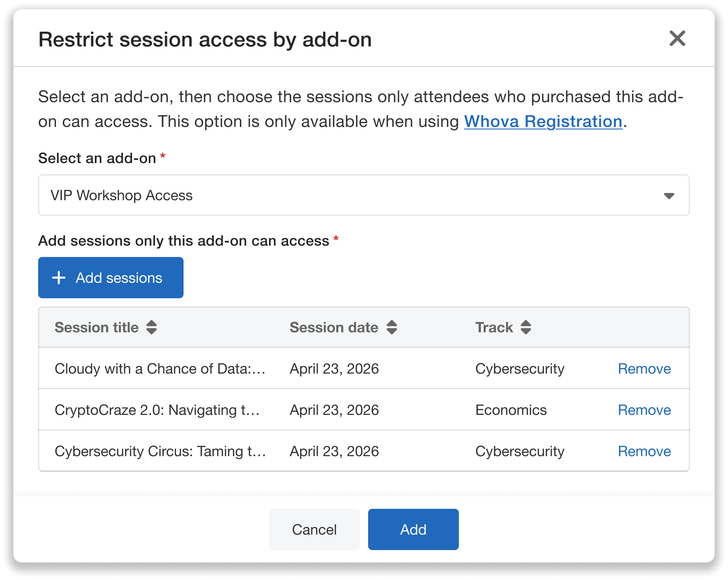728x580 pixels.
Task: Confirm by clicking the Add button
Action: [x=413, y=529]
